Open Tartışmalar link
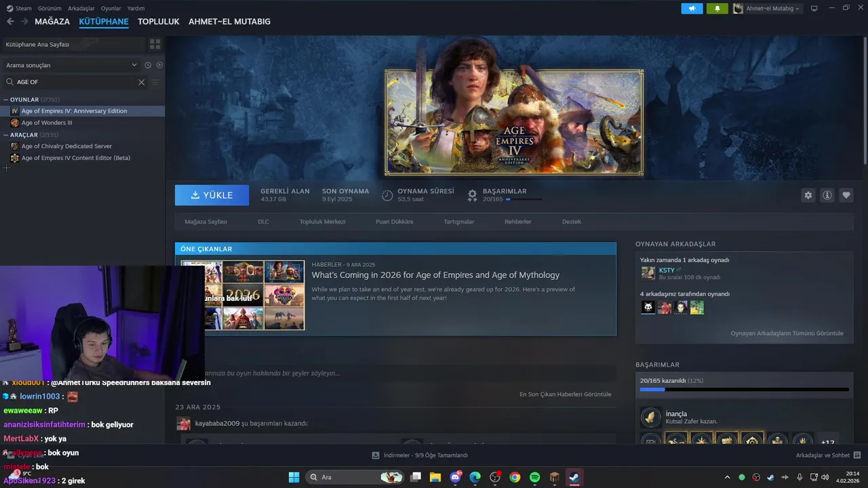The image size is (868, 488). coord(459,222)
